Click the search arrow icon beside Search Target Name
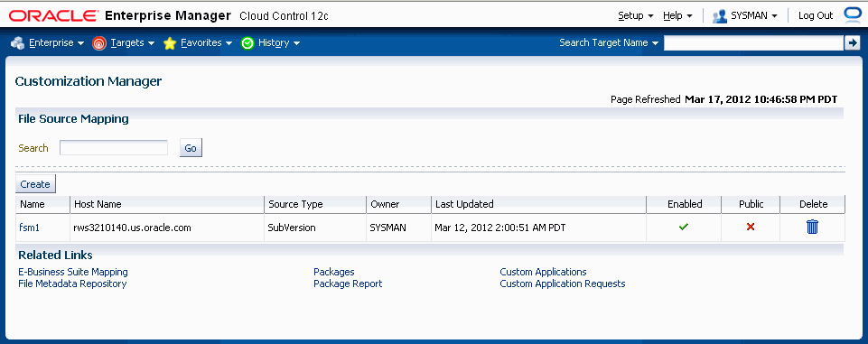Viewport: 868px width, 344px height. pos(852,42)
